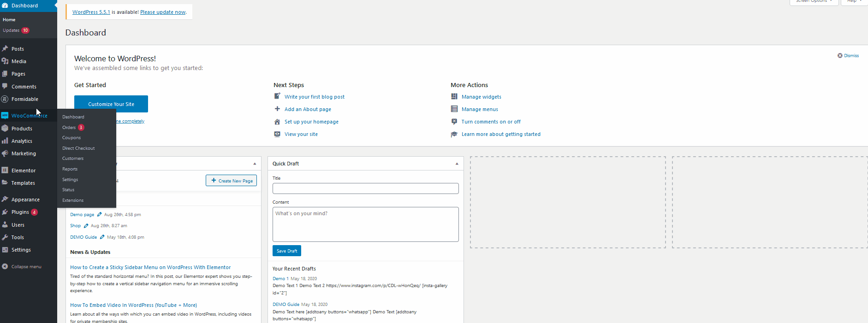Open the WordPress 5.5.1 link
The height and width of the screenshot is (323, 868).
(x=91, y=12)
